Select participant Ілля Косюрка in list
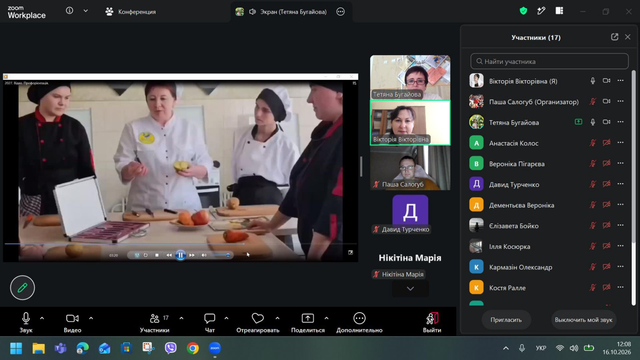 [x=547, y=246]
